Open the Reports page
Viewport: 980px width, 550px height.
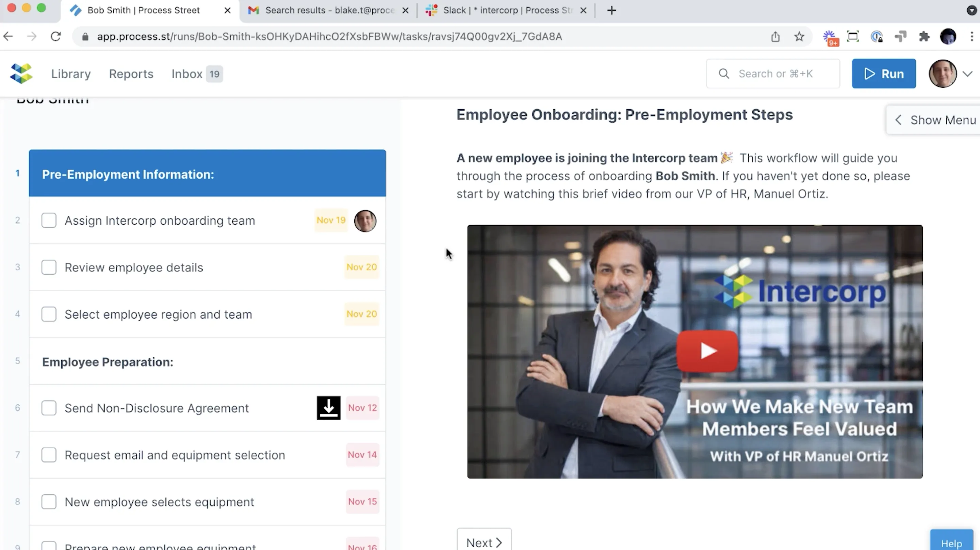click(x=131, y=74)
